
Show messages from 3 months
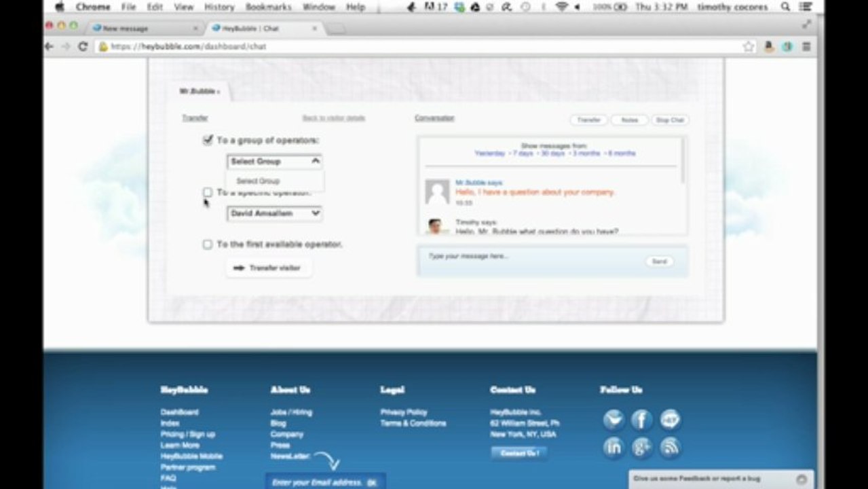[586, 153]
